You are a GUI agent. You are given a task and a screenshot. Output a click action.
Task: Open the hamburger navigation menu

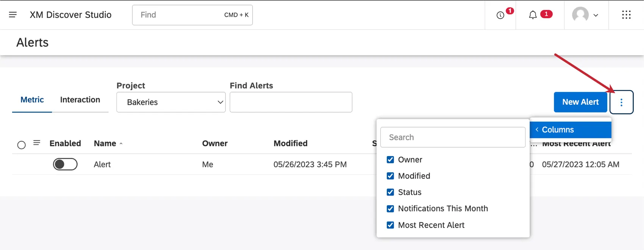coord(13,15)
